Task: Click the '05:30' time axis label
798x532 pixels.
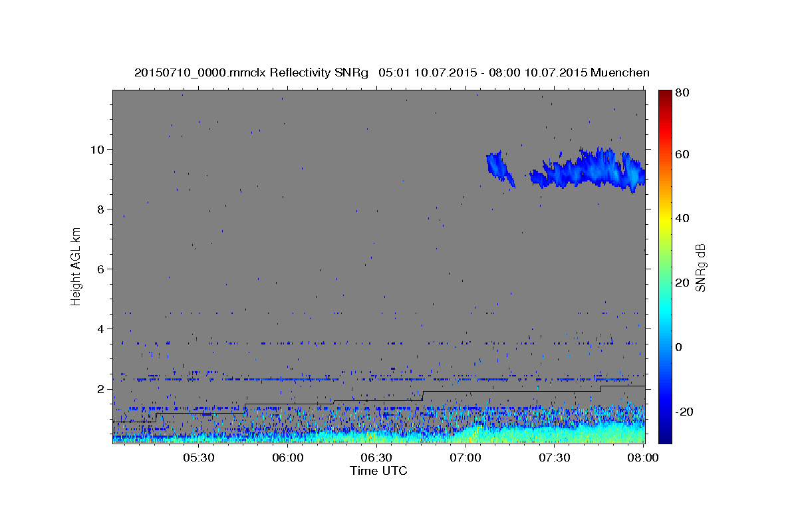Action: 198,458
